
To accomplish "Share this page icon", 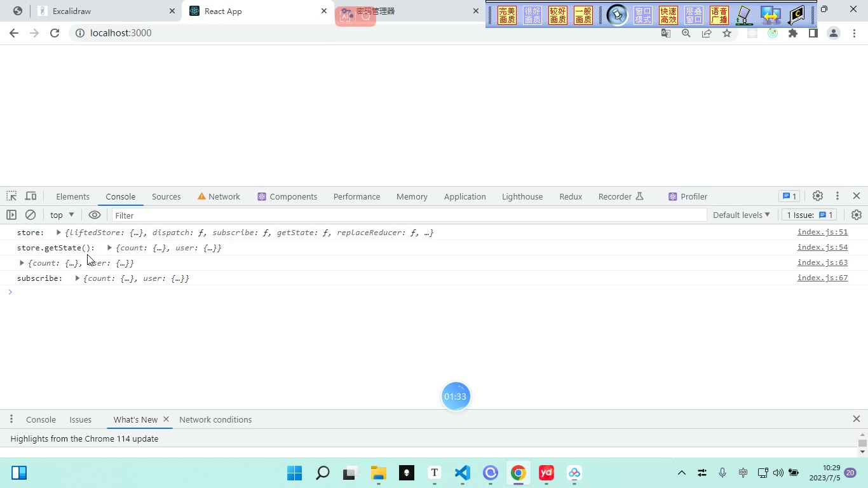I will 707,33.
